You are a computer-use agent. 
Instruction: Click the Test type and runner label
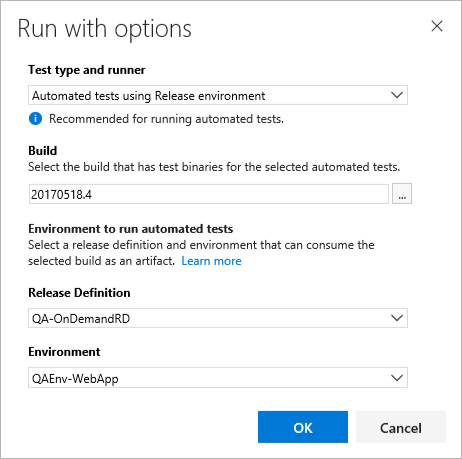[x=87, y=70]
